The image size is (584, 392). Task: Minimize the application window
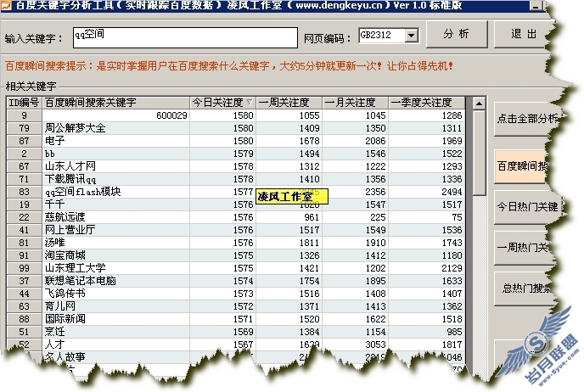[x=536, y=6]
